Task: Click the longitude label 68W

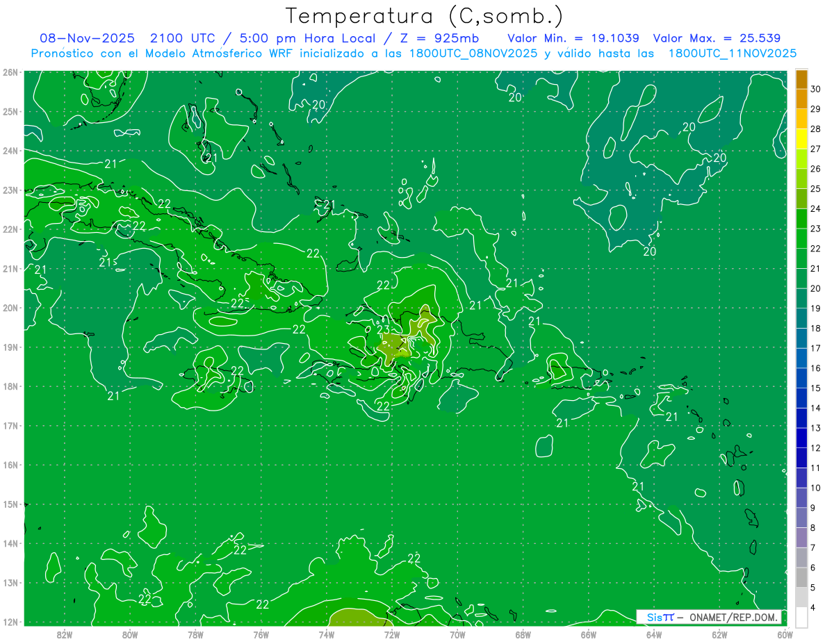Action: (x=523, y=634)
